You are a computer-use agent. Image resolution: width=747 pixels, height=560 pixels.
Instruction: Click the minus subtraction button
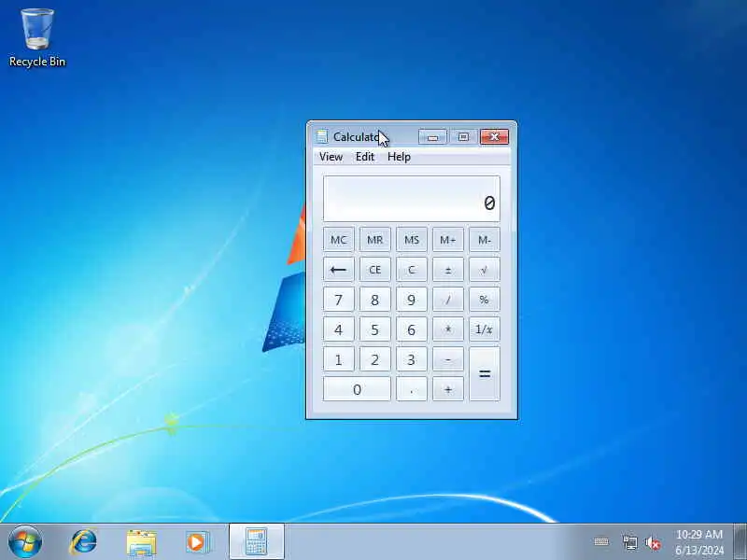pyautogui.click(x=448, y=359)
